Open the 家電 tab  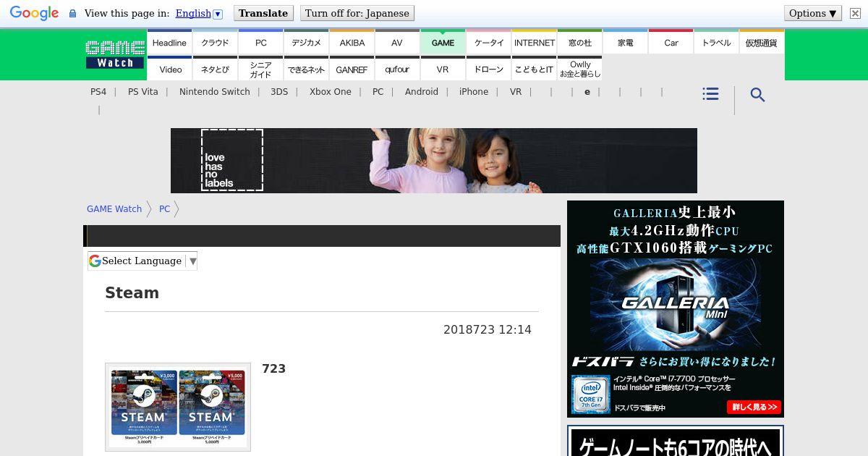626,43
